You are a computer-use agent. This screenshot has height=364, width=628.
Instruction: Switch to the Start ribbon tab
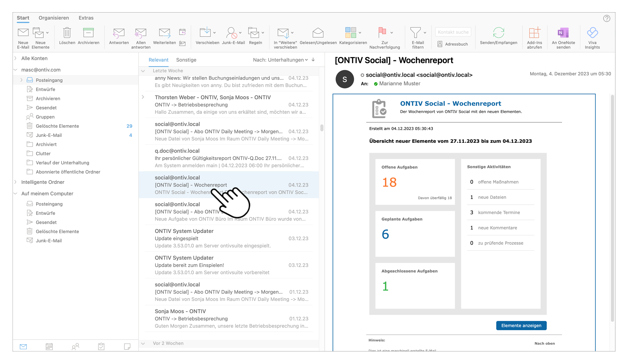point(23,18)
